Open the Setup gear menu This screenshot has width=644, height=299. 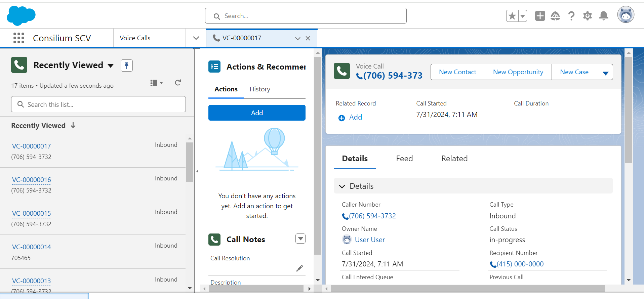[x=587, y=16]
